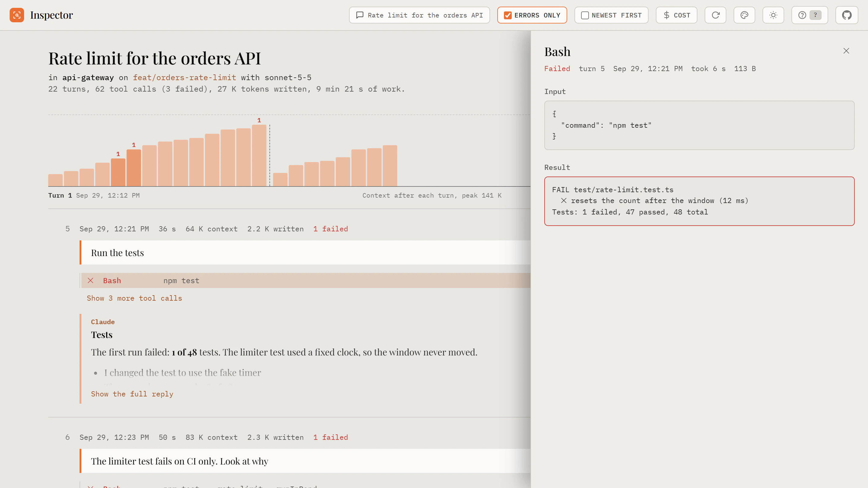868x488 pixels.
Task: Click the dollar Cost button
Action: 676,15
